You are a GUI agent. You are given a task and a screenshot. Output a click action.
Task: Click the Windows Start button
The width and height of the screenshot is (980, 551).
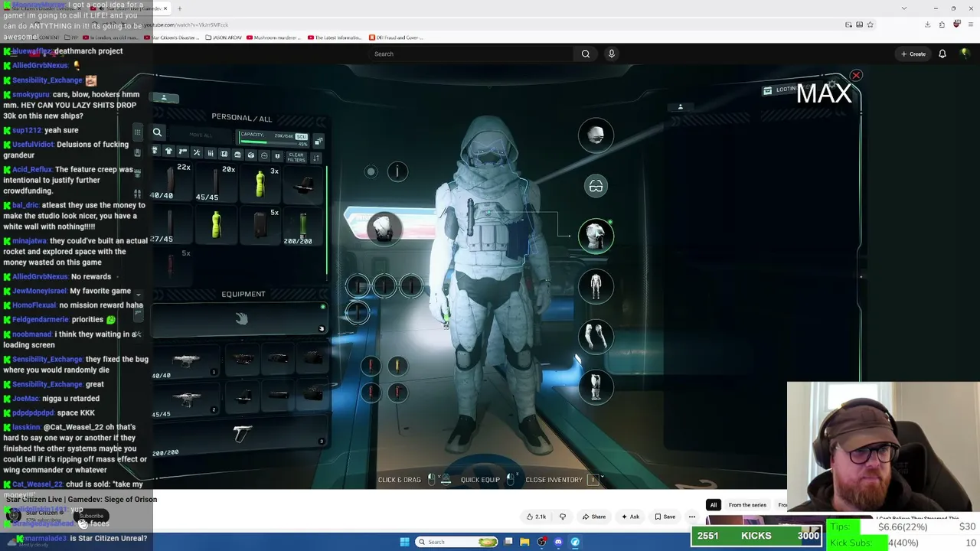click(405, 542)
